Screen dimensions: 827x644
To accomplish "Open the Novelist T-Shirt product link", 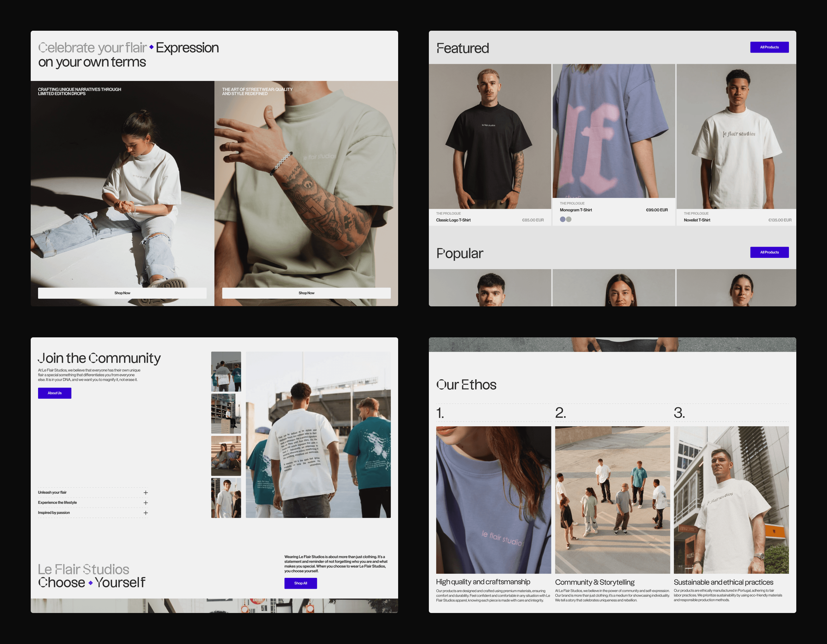I will click(x=697, y=220).
